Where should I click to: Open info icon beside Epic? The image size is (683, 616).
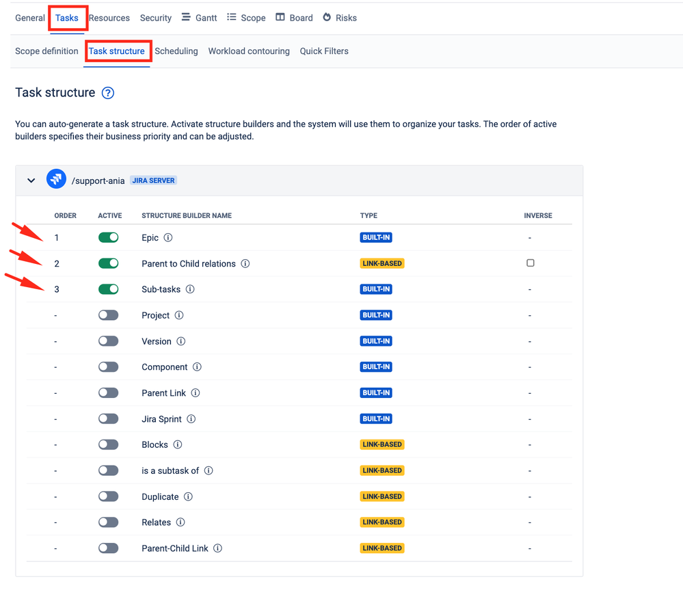168,237
